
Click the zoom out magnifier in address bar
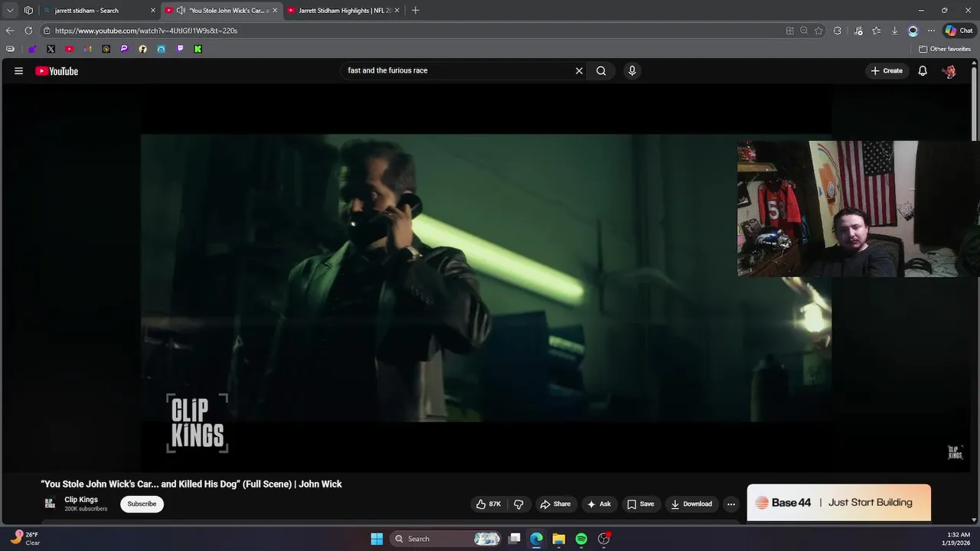(804, 31)
